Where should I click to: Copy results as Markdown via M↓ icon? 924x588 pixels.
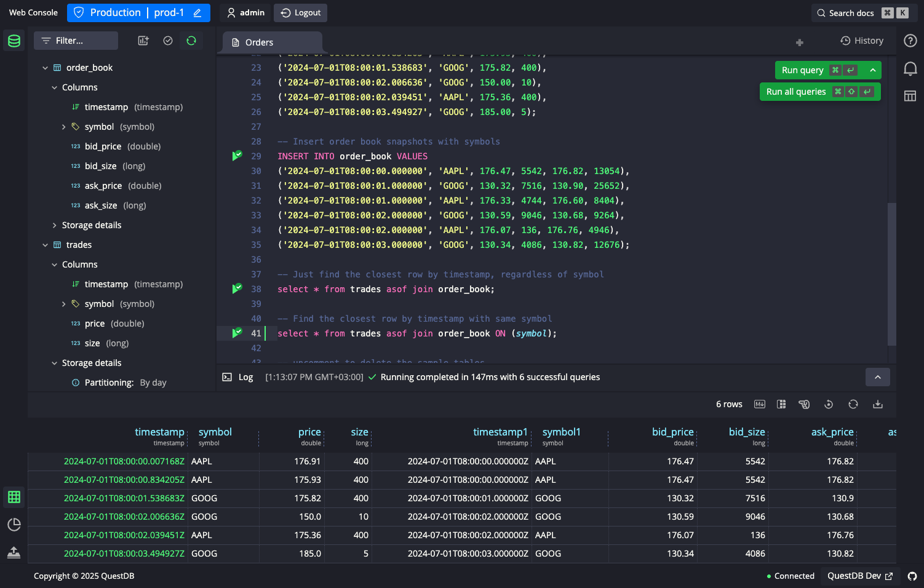tap(760, 404)
